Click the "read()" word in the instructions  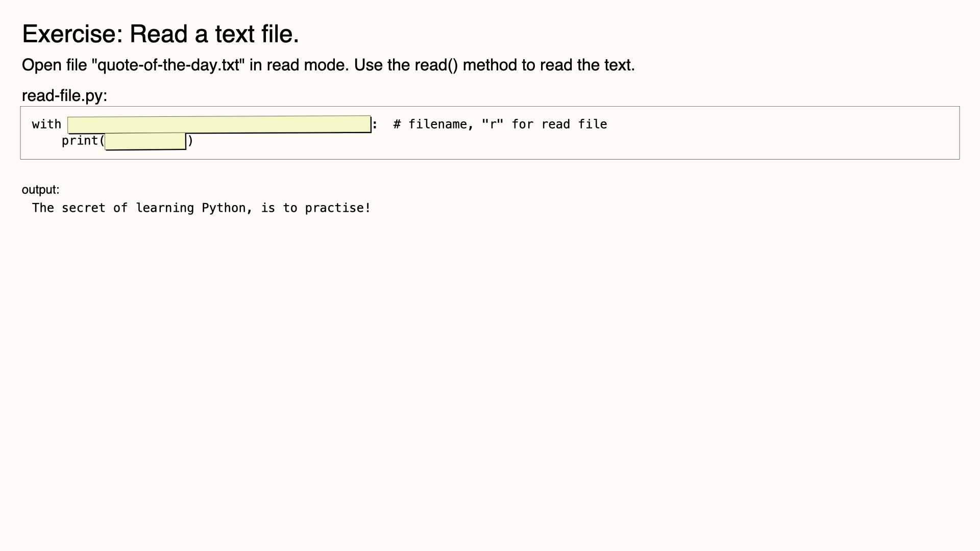pos(436,65)
